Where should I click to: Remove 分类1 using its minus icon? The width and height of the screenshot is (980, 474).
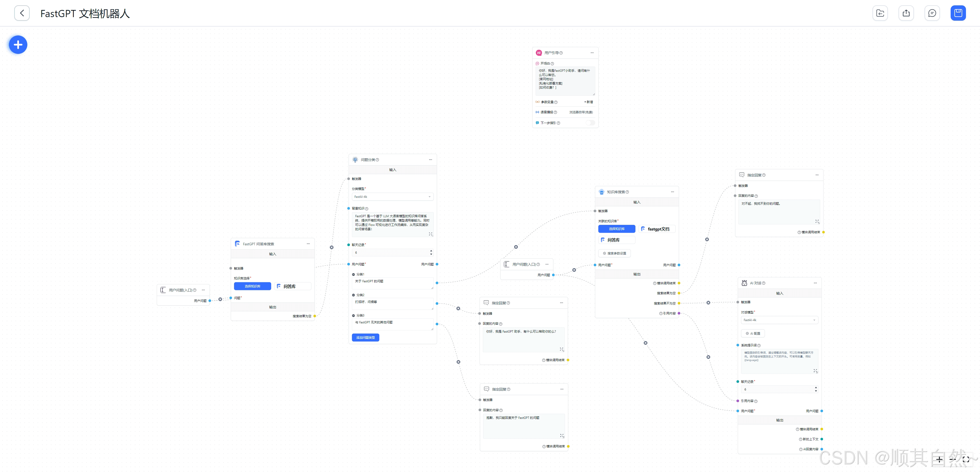pos(353,275)
